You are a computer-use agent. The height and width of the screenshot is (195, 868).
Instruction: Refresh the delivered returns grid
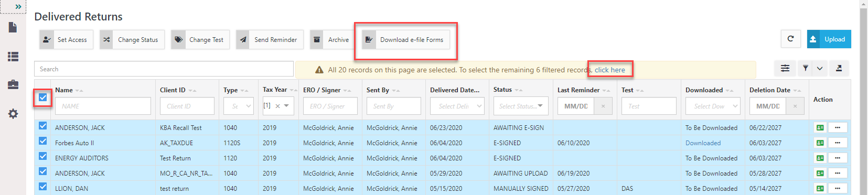pos(790,39)
